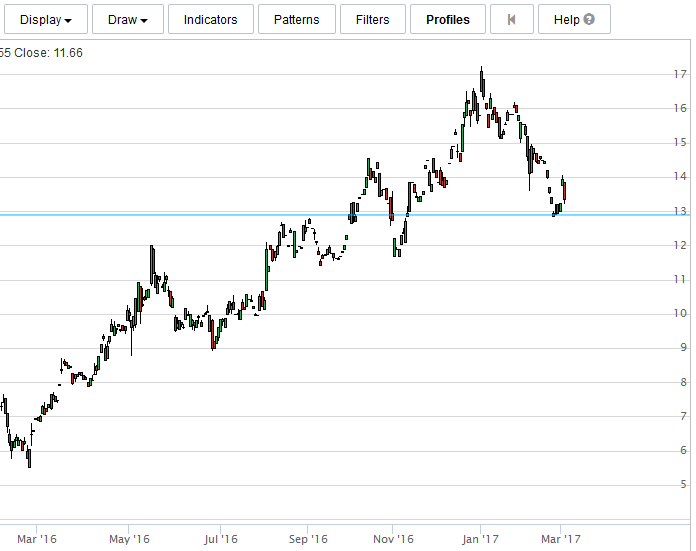Click the jump-to-start arrow icon
Viewport: 696px width, 551px height.
tap(511, 20)
